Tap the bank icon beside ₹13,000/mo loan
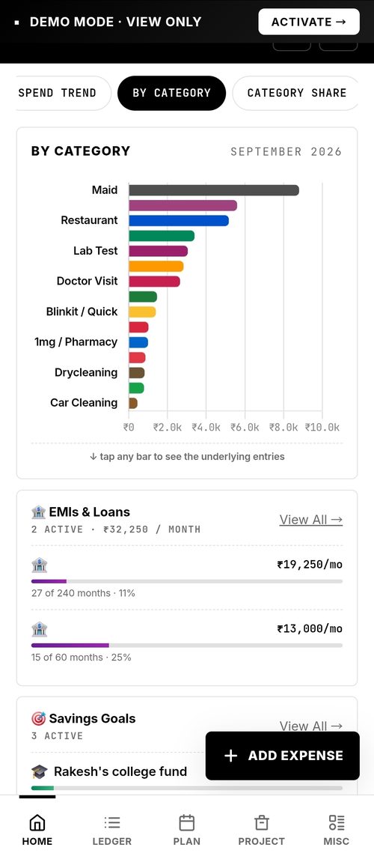 tap(40, 629)
